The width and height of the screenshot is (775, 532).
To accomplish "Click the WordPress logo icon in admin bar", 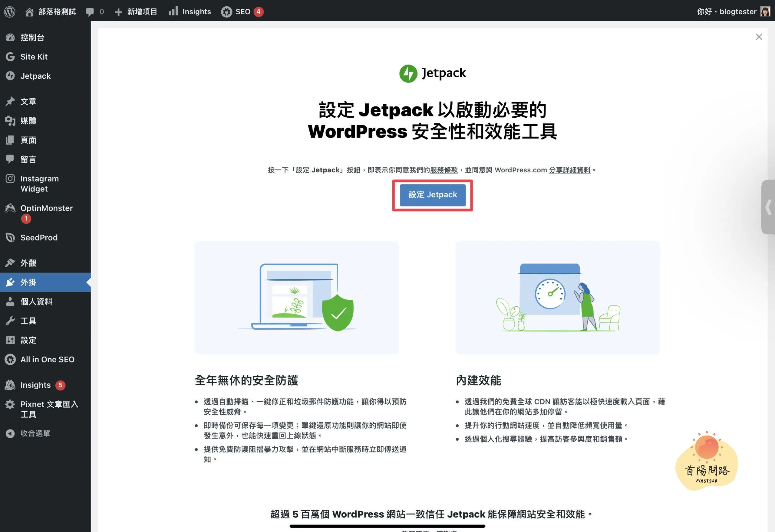I will pos(10,12).
